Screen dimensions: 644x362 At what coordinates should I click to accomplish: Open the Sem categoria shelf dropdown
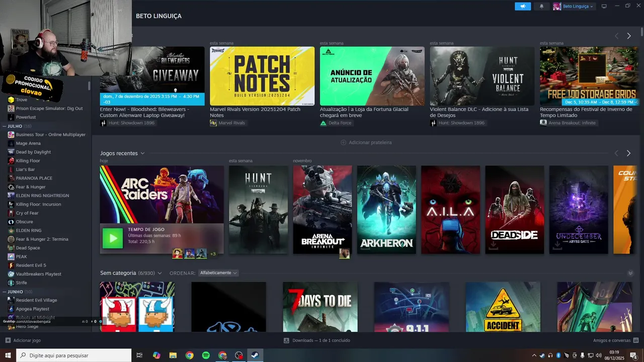[x=159, y=273]
